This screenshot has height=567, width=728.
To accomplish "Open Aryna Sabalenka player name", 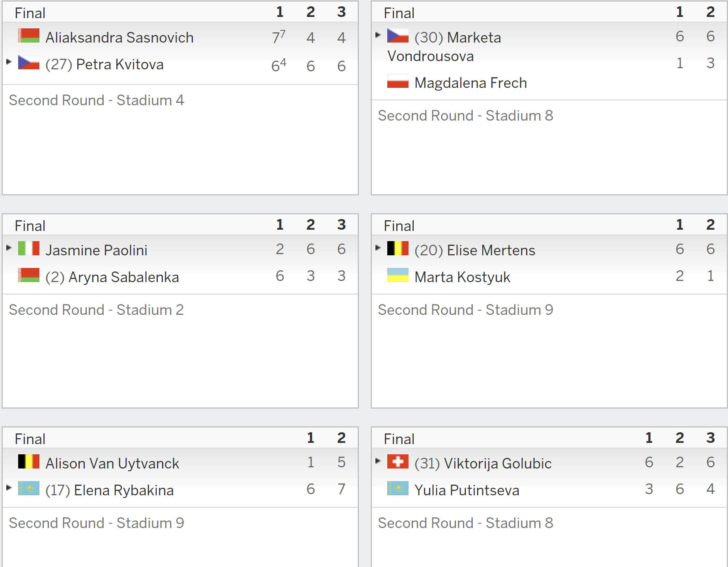I will pyautogui.click(x=124, y=277).
